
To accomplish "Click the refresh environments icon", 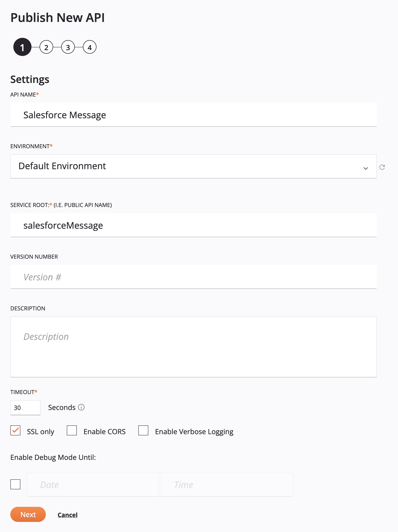I will [382, 167].
